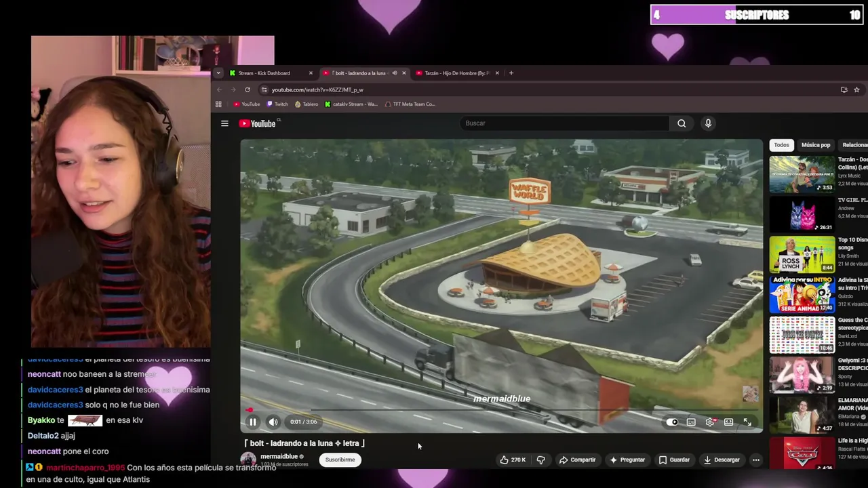Toggle theater mode in the player
The image size is (868, 488).
coord(728,422)
